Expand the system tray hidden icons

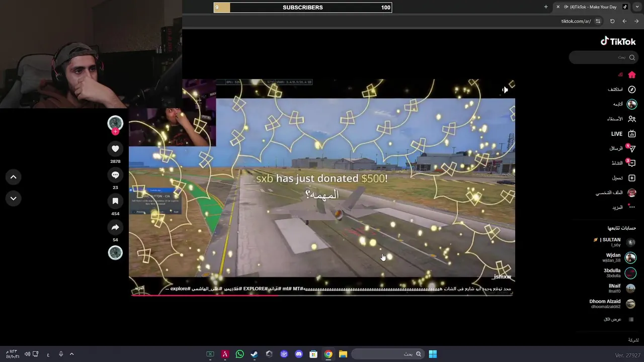[x=71, y=354]
